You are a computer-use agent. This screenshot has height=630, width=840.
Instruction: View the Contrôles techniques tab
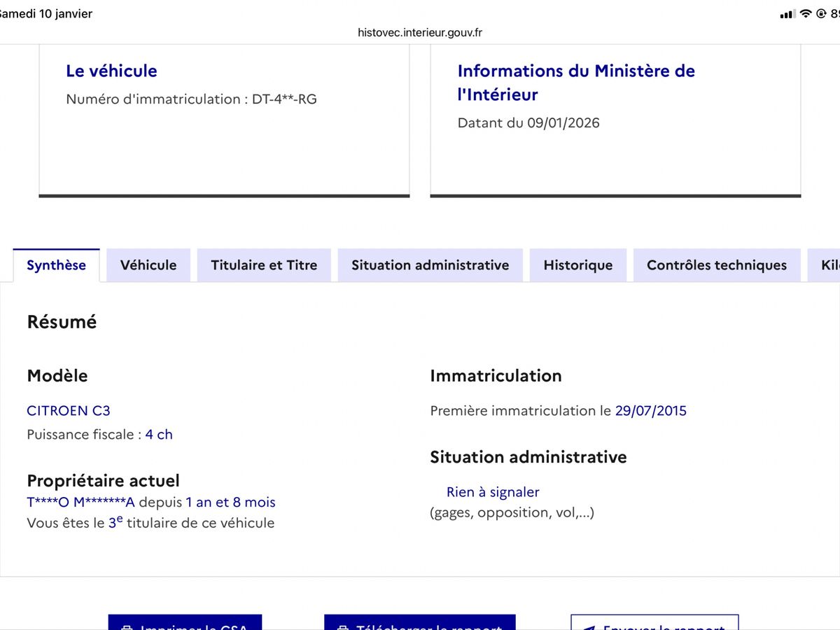click(x=716, y=265)
